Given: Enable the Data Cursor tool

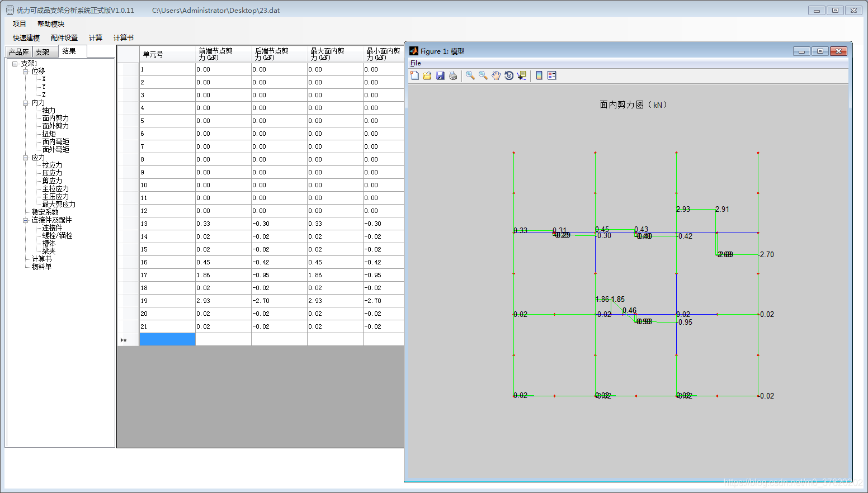Looking at the screenshot, I should (x=522, y=75).
